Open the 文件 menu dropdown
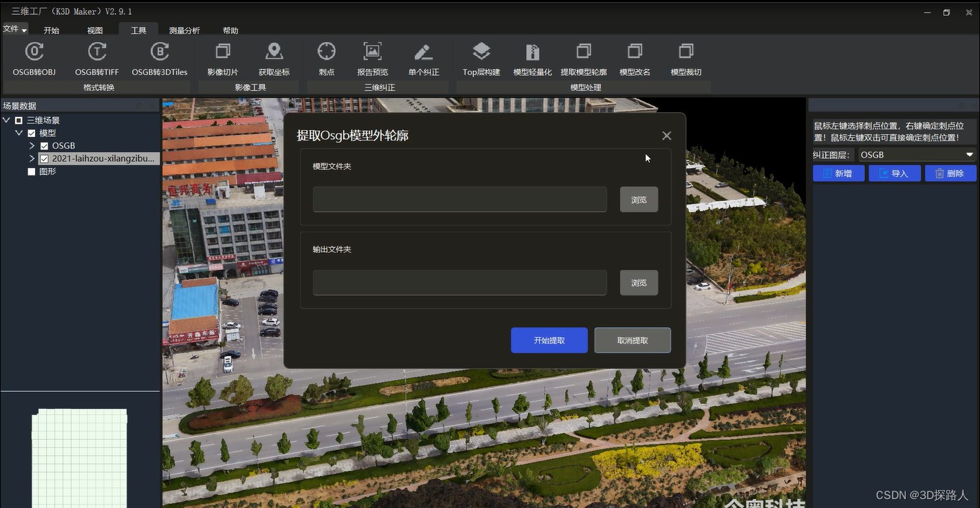The height and width of the screenshot is (508, 980). click(14, 29)
